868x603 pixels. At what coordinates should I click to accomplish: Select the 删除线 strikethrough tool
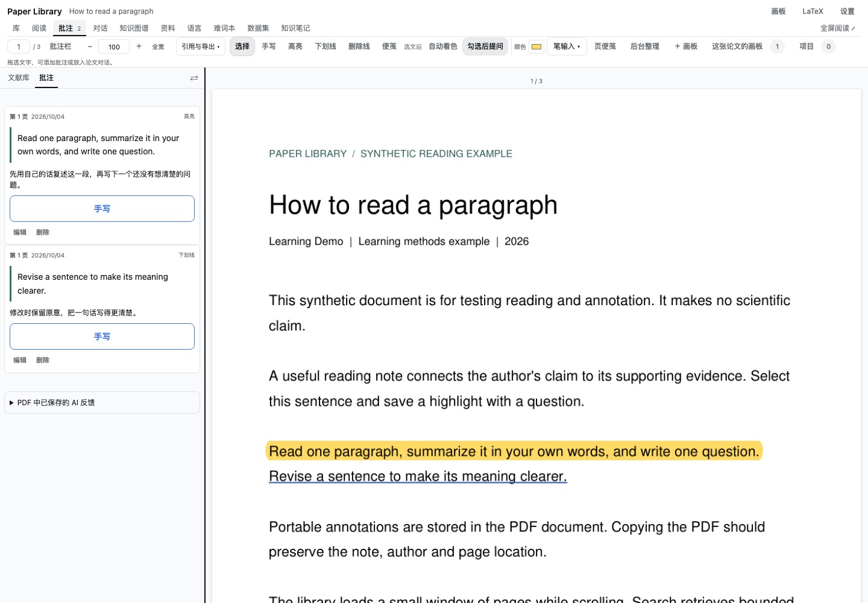(359, 46)
